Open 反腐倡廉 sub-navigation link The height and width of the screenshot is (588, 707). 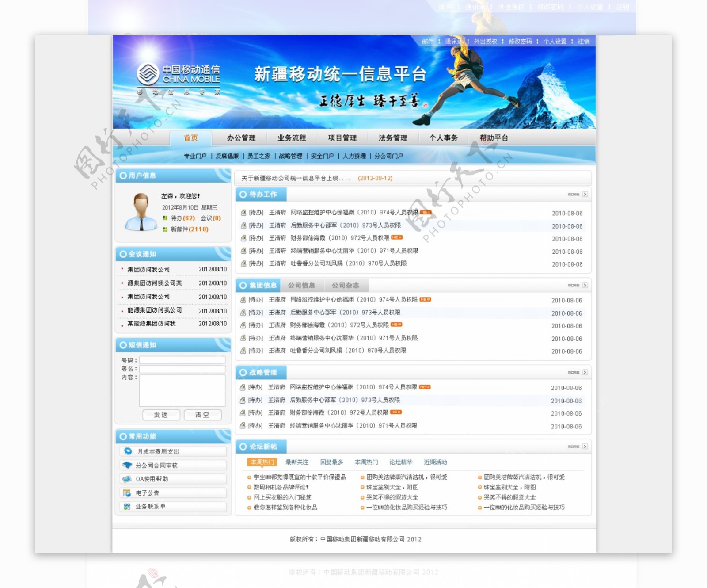pyautogui.click(x=227, y=156)
